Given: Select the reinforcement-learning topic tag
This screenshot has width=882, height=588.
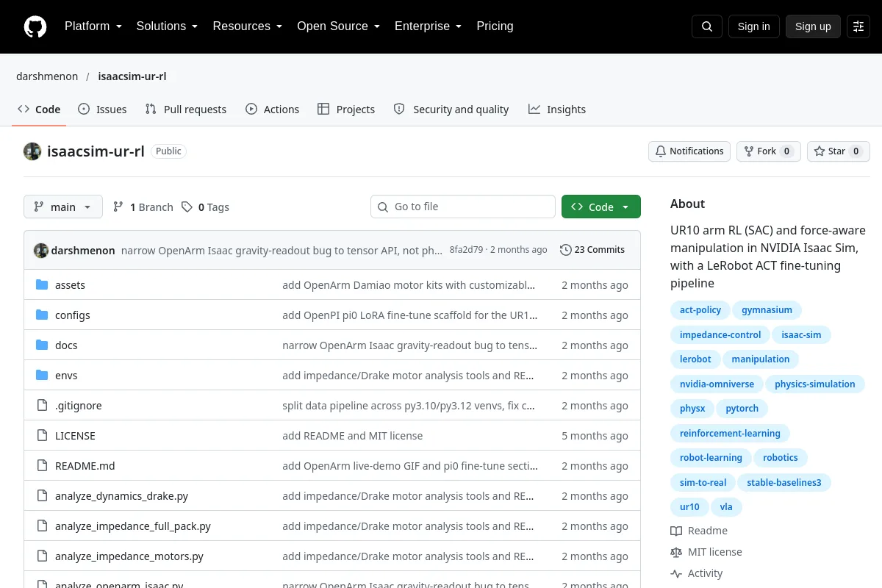Looking at the screenshot, I should point(730,434).
